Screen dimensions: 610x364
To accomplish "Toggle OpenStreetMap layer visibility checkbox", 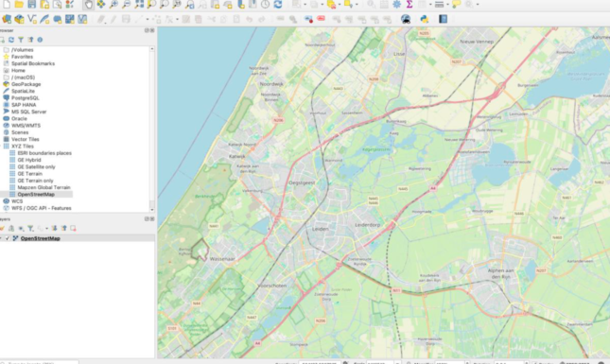I will click(7, 238).
